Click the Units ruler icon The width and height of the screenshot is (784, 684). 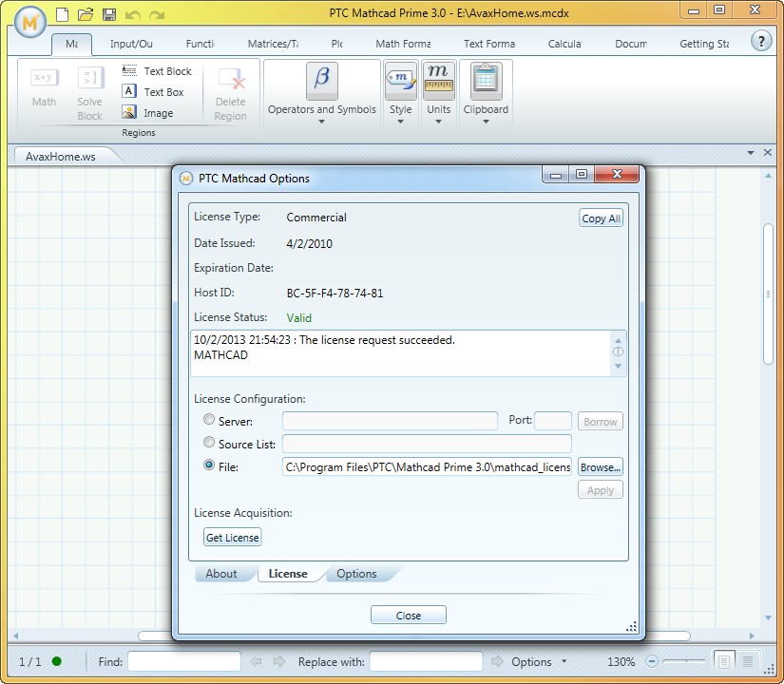point(438,83)
